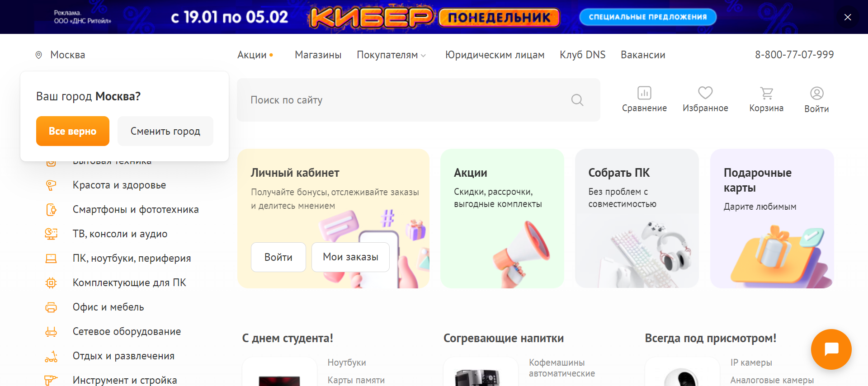Click the Сетевое оборудование router icon
868x386 pixels.
tap(51, 332)
